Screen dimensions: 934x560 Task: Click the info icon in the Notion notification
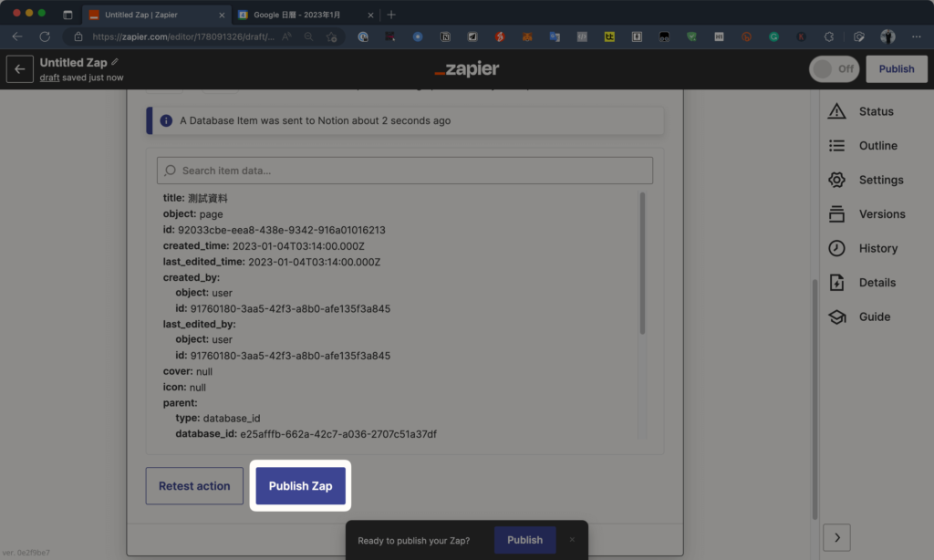click(x=166, y=120)
